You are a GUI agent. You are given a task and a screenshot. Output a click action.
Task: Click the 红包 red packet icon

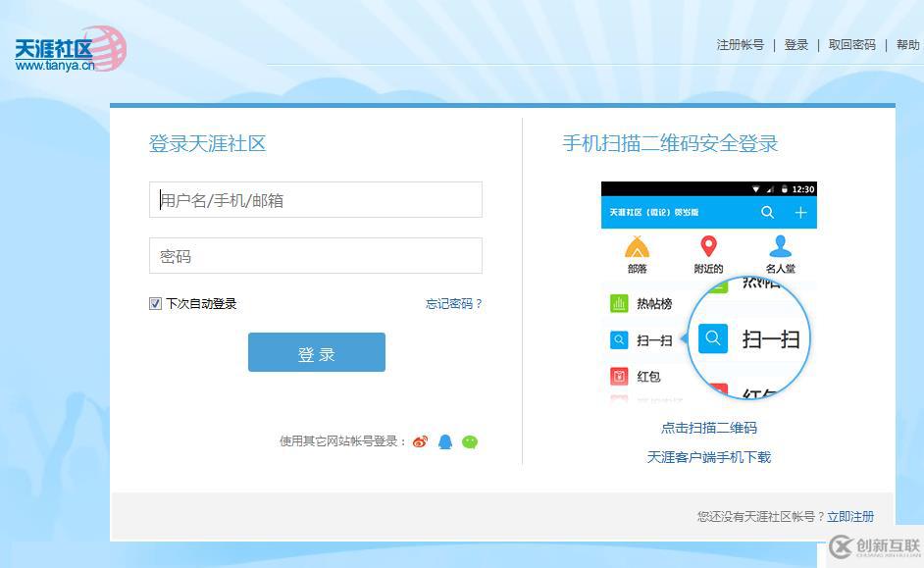pos(619,376)
